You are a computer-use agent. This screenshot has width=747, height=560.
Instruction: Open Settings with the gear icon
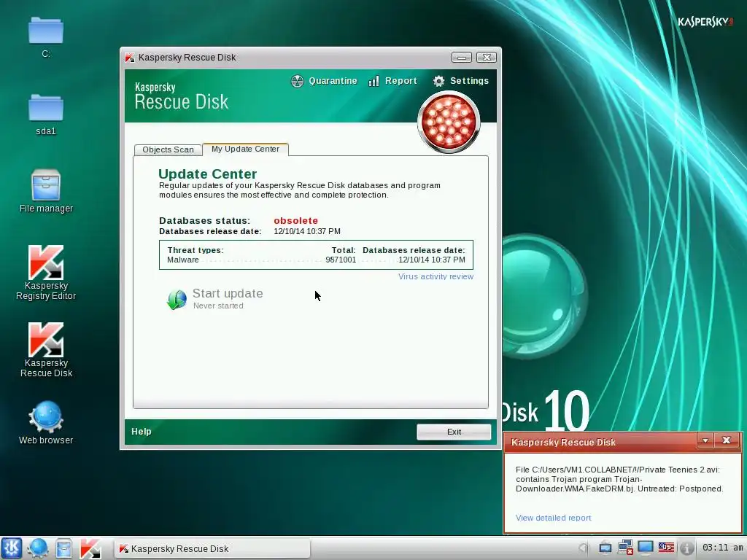coord(461,81)
